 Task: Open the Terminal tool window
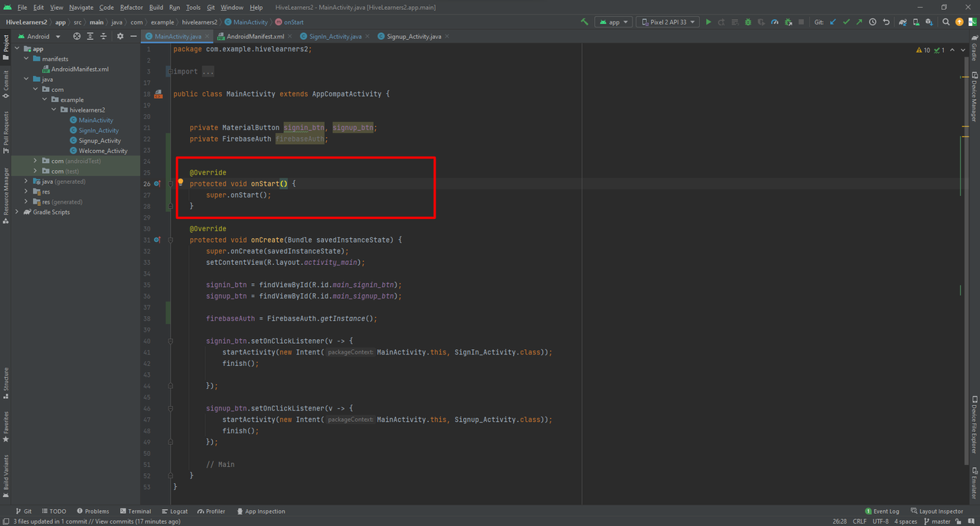pos(135,511)
